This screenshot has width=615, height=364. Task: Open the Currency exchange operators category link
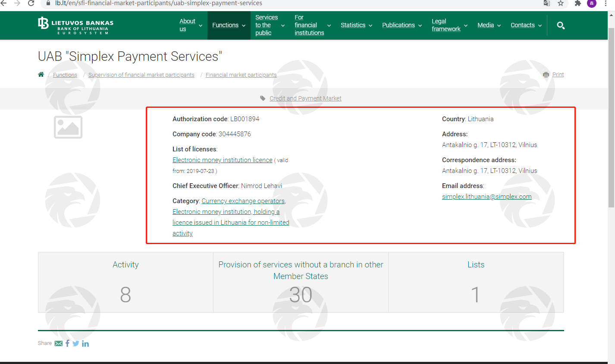click(244, 201)
